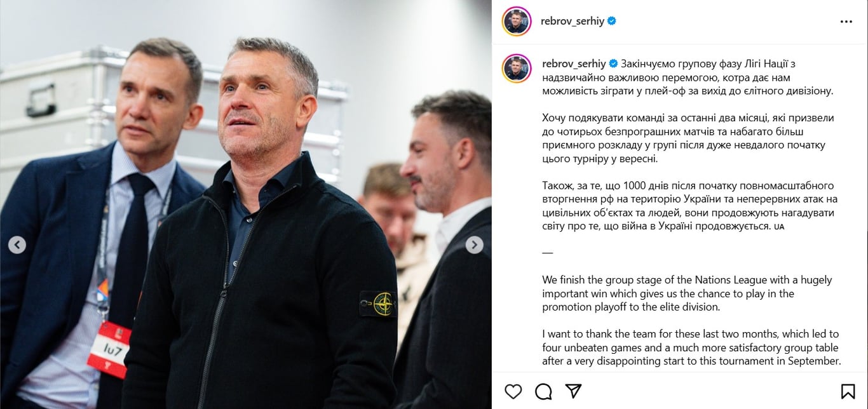The height and width of the screenshot is (409, 868).
Task: Advance to the next photo in the carousel
Action: pos(474,245)
